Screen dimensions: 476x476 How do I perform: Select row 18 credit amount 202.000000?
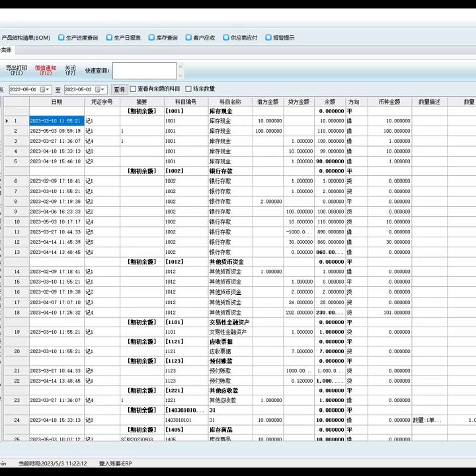[299, 312]
